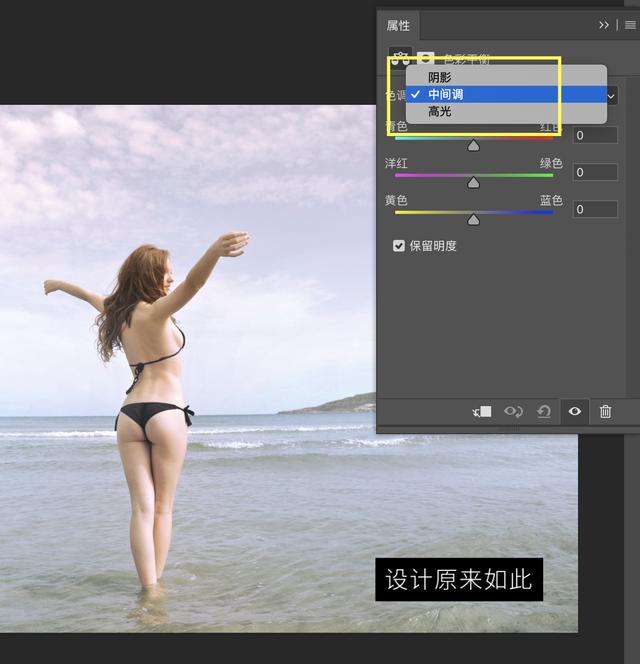Image resolution: width=640 pixels, height=664 pixels.
Task: Click the magenta-green slider handle
Action: [x=474, y=182]
